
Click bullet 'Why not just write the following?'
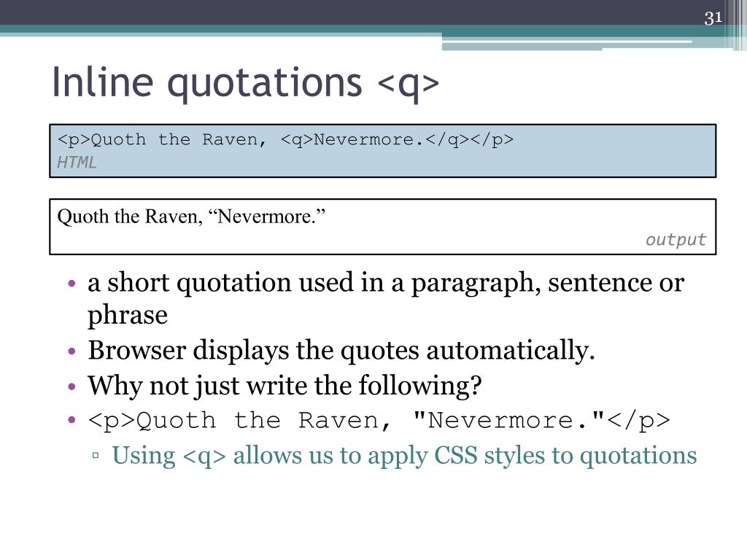point(285,386)
